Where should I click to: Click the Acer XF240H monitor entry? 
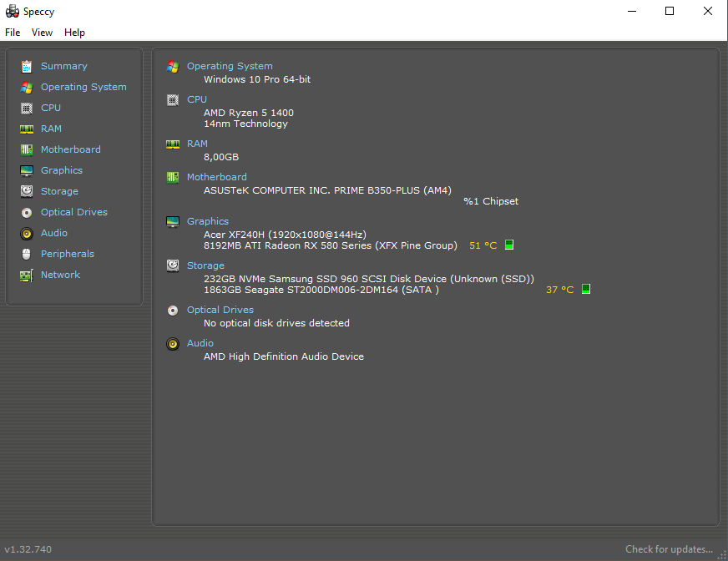285,235
